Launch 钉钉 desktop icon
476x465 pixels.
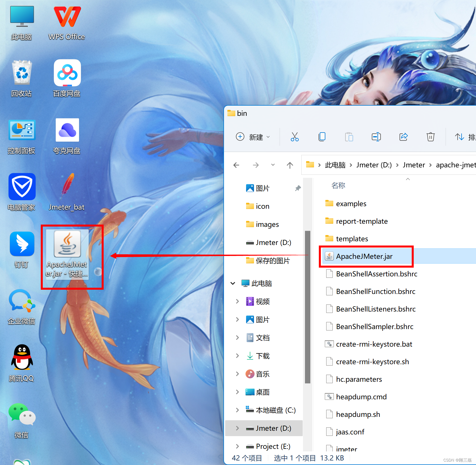coord(22,250)
